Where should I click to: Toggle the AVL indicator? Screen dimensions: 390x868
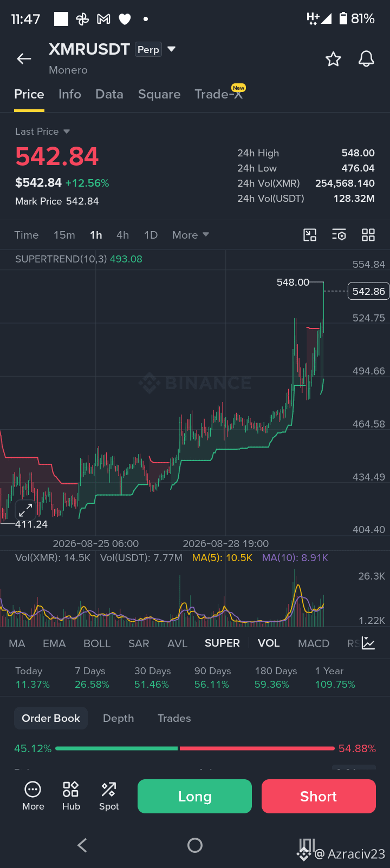point(177,643)
